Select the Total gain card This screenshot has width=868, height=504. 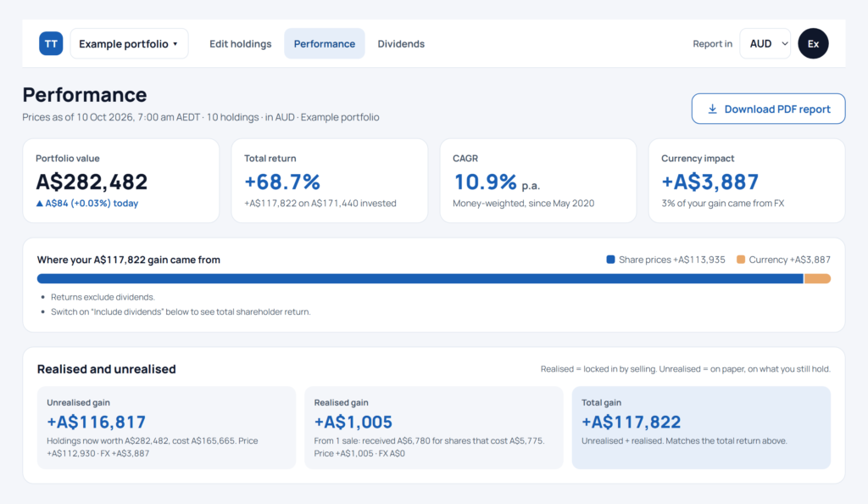point(701,428)
